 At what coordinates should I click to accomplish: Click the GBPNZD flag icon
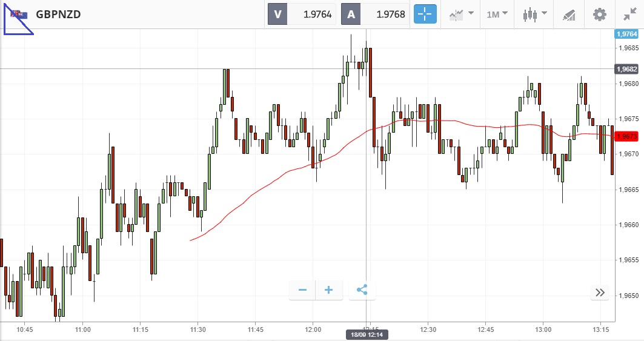pyautogui.click(x=19, y=14)
